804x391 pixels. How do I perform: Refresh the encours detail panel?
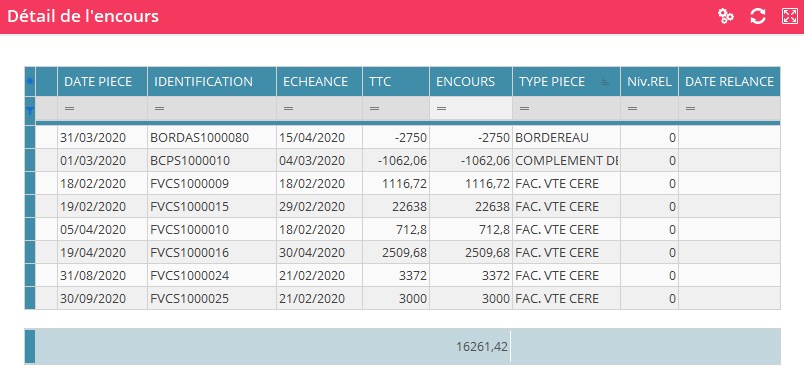click(x=758, y=16)
